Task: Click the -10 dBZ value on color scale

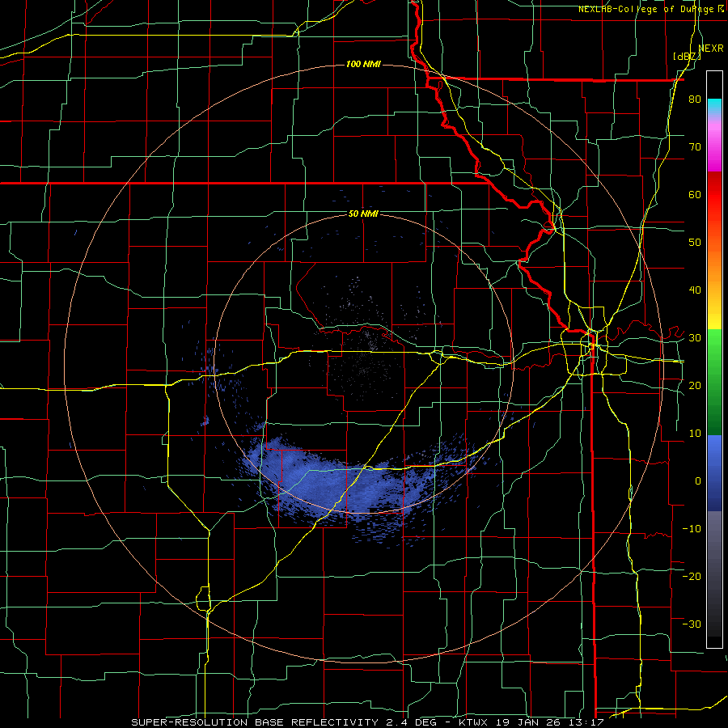Action: pos(692,529)
